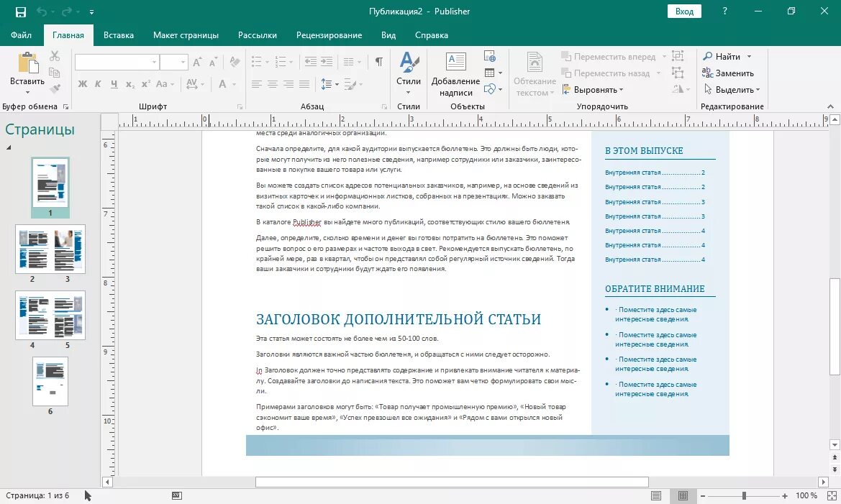Click the Добавление надписи text box icon
Viewport: 841px width, 504px height.
point(456,62)
